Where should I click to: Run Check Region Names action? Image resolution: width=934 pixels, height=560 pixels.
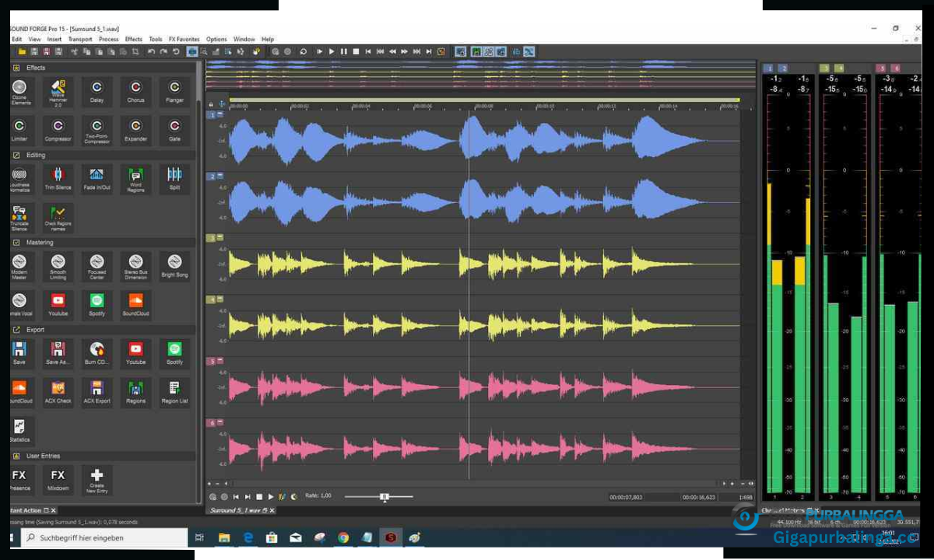pyautogui.click(x=58, y=217)
